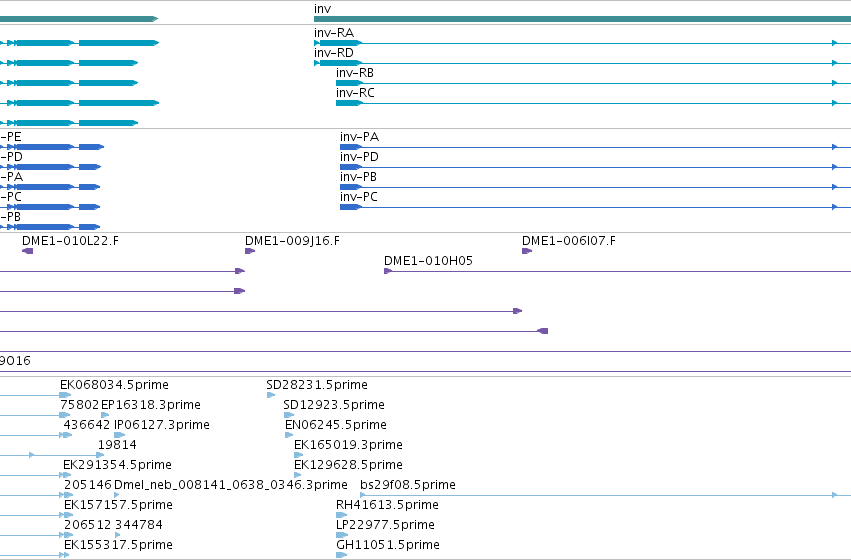Select the inv-PD protein feature
Image resolution: width=851 pixels, height=560 pixels.
pos(595,167)
